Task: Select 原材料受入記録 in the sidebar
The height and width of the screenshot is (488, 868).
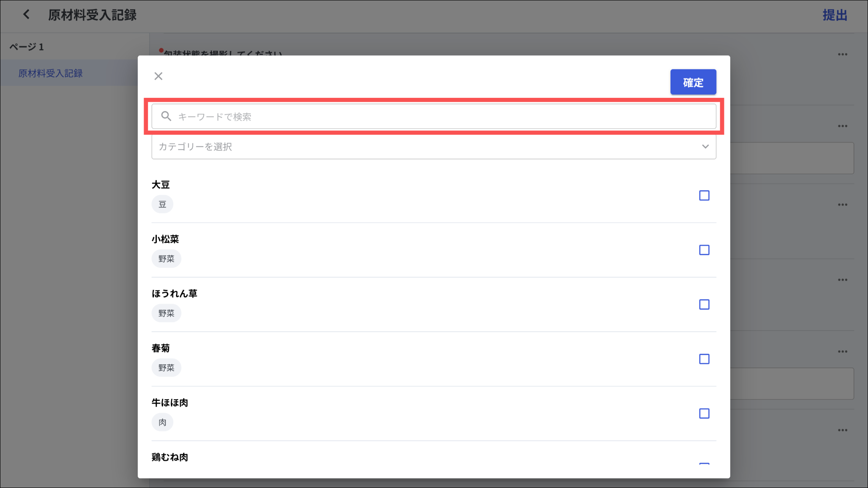Action: [x=50, y=73]
